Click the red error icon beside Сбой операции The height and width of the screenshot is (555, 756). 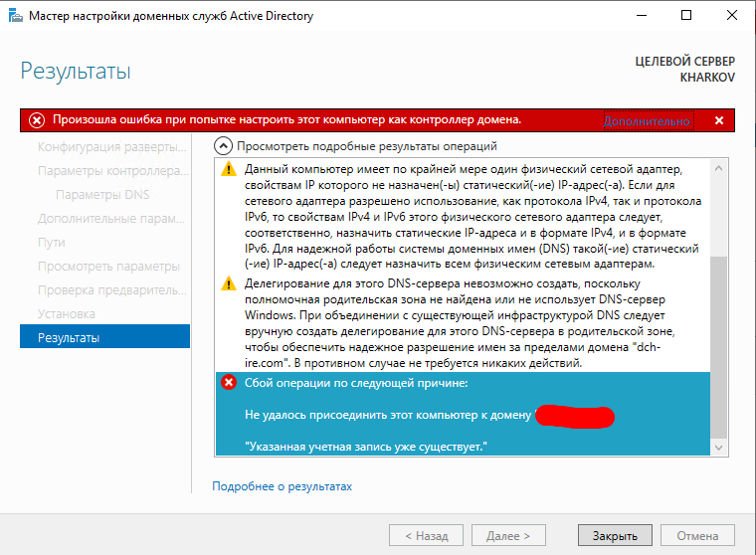229,383
